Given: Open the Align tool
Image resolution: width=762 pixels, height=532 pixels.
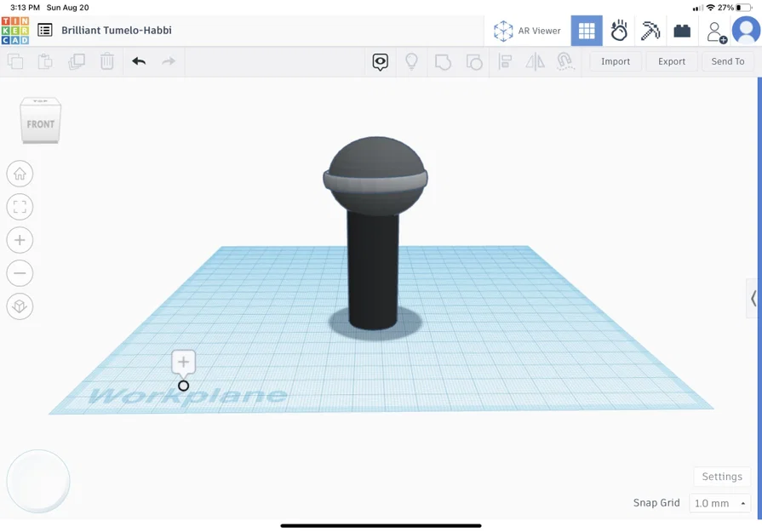Looking at the screenshot, I should (505, 61).
